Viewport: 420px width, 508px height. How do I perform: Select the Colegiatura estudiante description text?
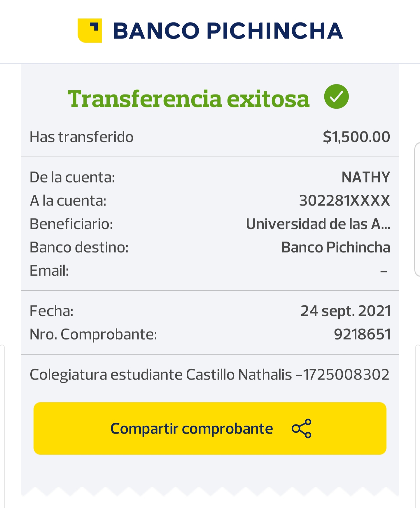click(x=209, y=375)
